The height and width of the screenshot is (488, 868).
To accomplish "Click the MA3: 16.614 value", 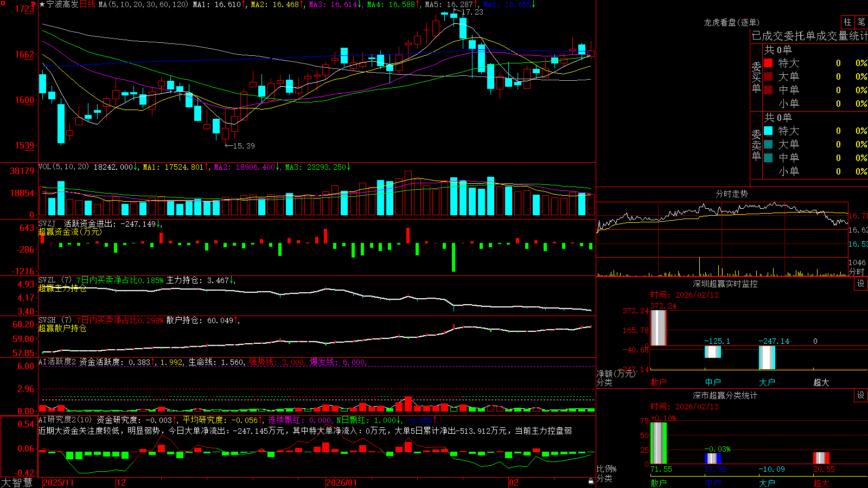I will tap(335, 4).
